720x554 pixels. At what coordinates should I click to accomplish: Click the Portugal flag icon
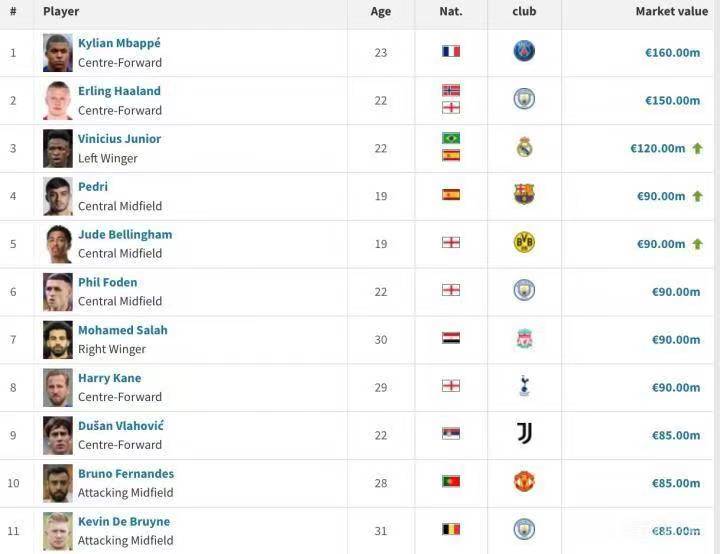pos(451,482)
